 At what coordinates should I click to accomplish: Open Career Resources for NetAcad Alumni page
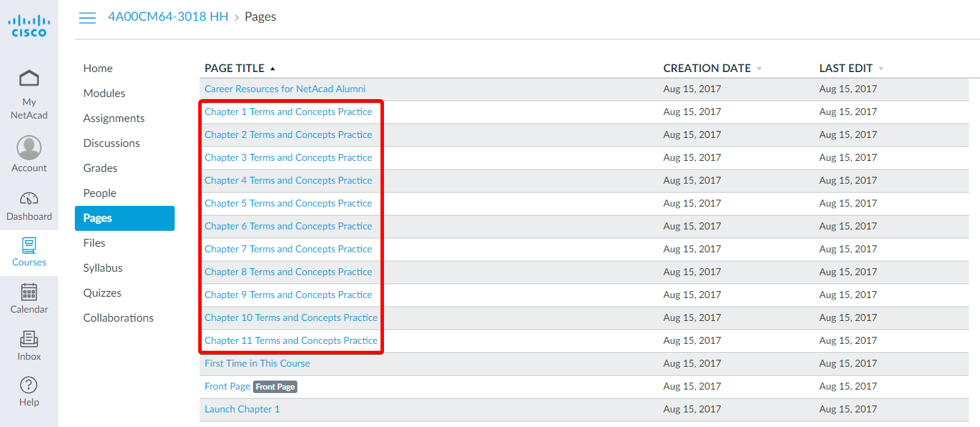pyautogui.click(x=285, y=89)
